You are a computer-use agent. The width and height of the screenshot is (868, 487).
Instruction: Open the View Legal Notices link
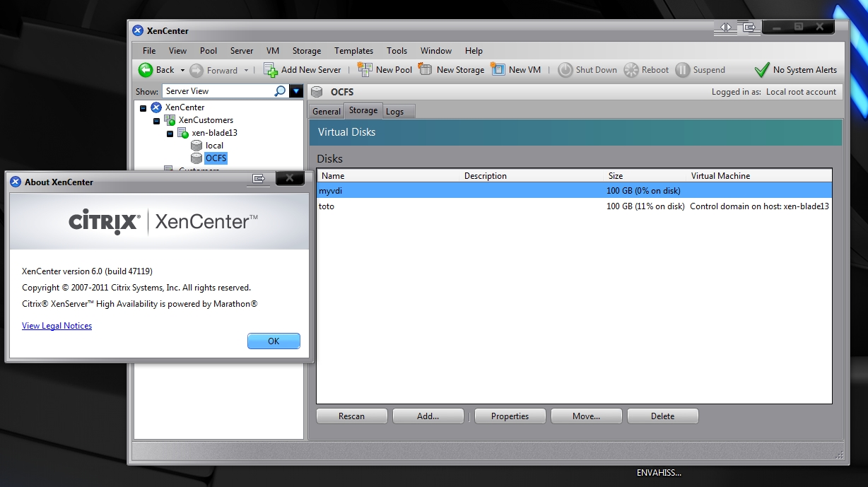tap(57, 326)
